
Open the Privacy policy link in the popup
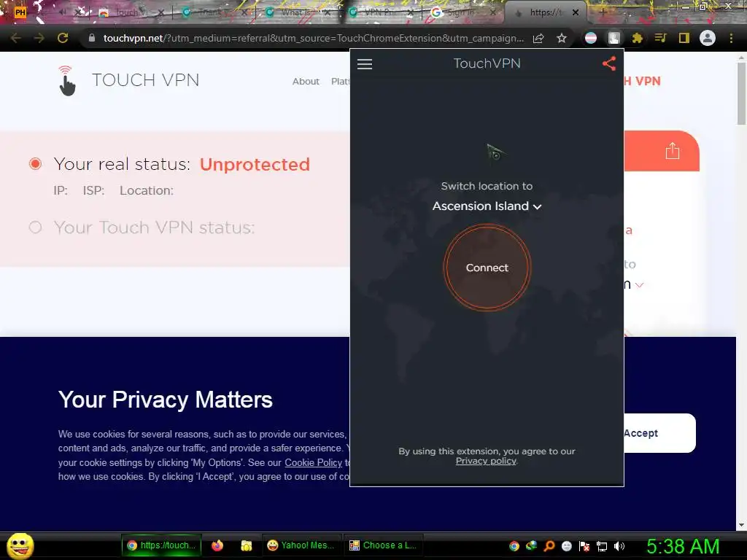tap(486, 461)
